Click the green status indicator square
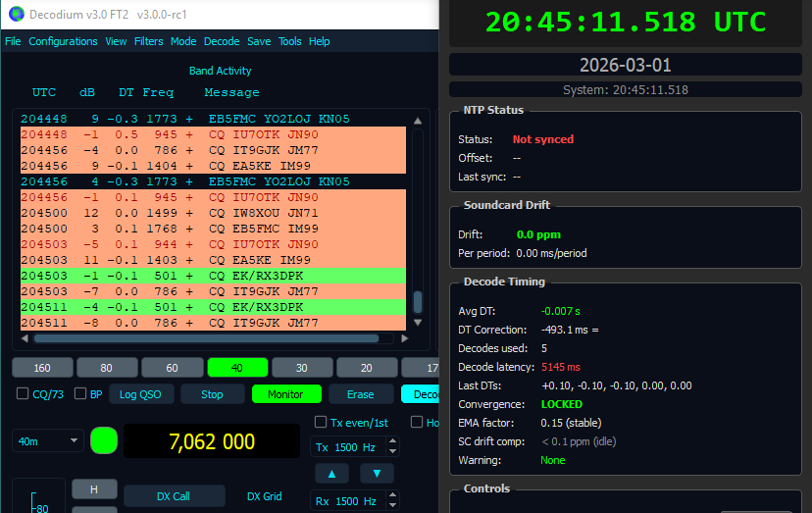Screen dimensions: 812x513 (103, 440)
